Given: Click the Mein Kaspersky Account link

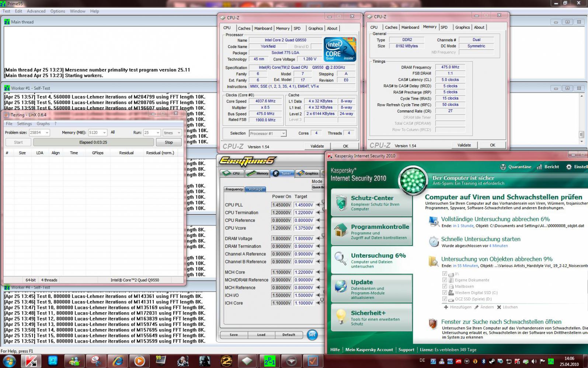Looking at the screenshot, I should tap(369, 350).
